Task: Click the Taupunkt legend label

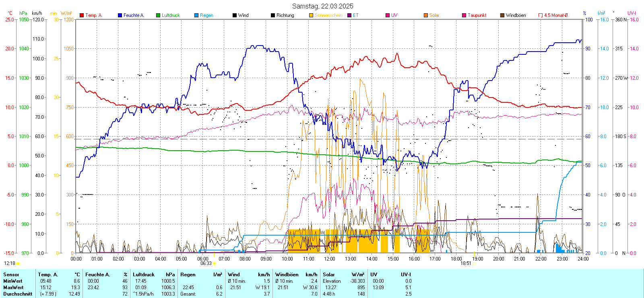Action: tap(477, 15)
